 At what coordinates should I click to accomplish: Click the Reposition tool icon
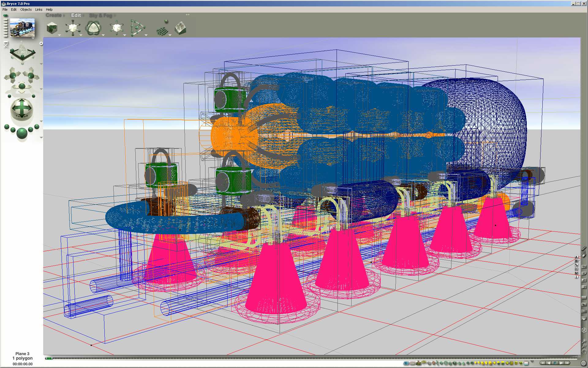116,28
